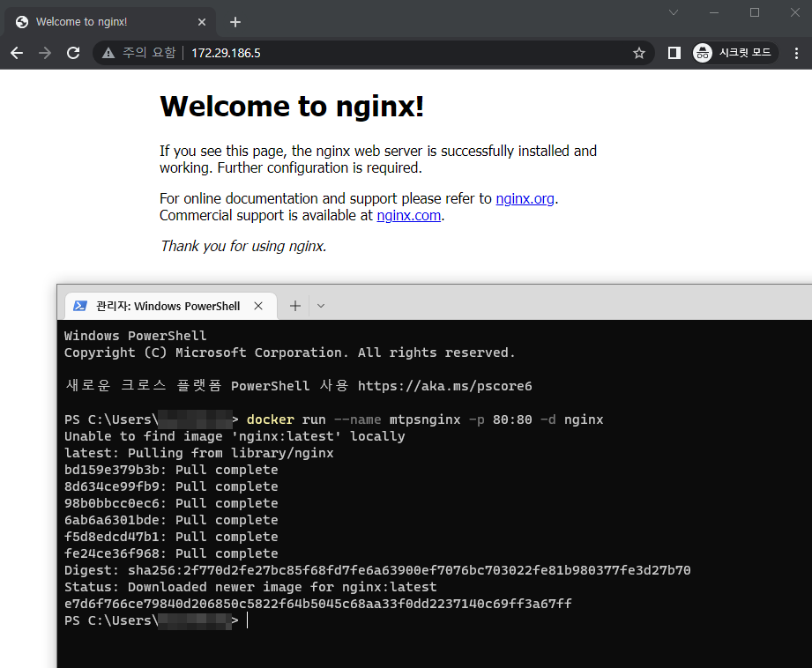
Task: Click the docker run command line
Action: pos(425,419)
